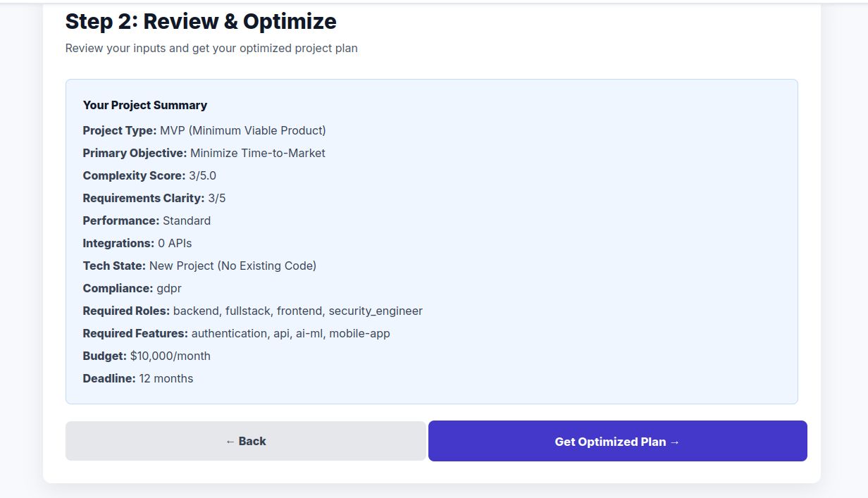Select the 'Deadline:' label
Screen dimensions: 868x498
coord(109,378)
